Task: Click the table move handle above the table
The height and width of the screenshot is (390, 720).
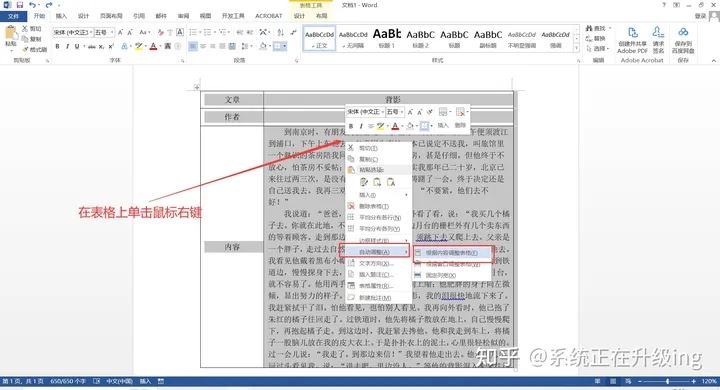Action: click(197, 87)
